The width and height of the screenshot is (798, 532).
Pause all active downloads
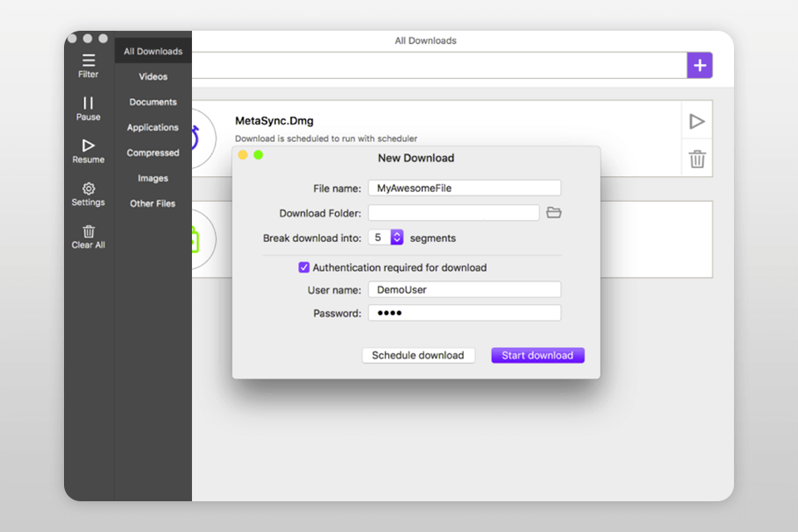[x=88, y=109]
